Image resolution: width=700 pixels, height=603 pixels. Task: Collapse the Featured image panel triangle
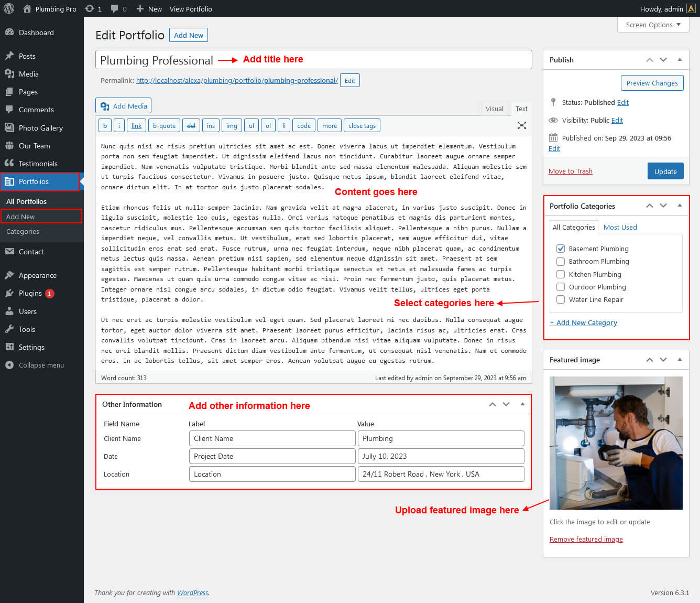pos(680,359)
